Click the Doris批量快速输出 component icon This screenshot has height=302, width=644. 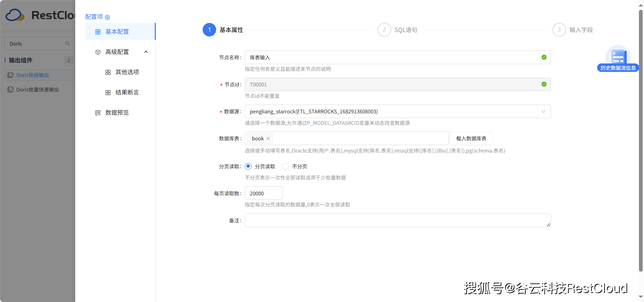click(10, 89)
